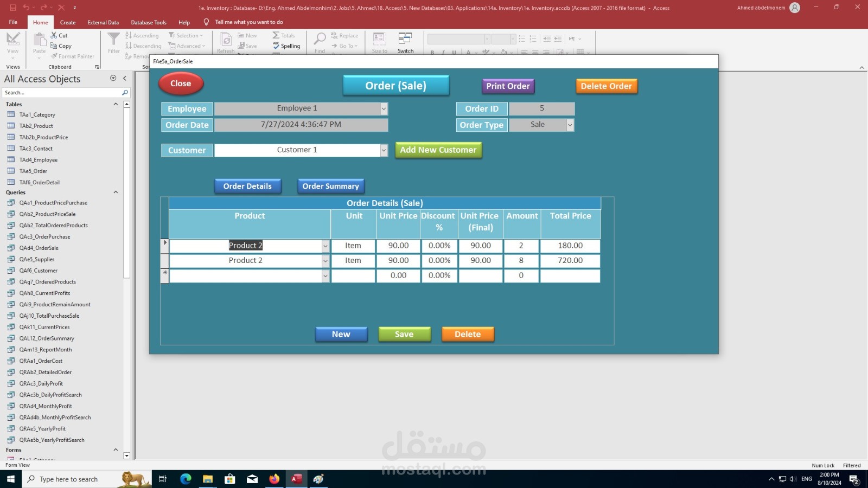Open the QRAe5_YearlyProfit query icon

[10, 428]
